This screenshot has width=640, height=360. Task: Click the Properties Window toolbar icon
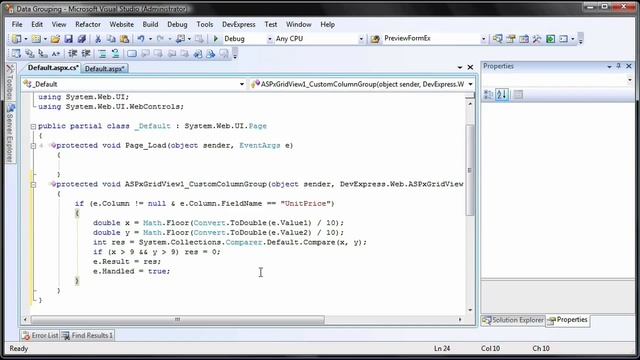click(x=511, y=39)
